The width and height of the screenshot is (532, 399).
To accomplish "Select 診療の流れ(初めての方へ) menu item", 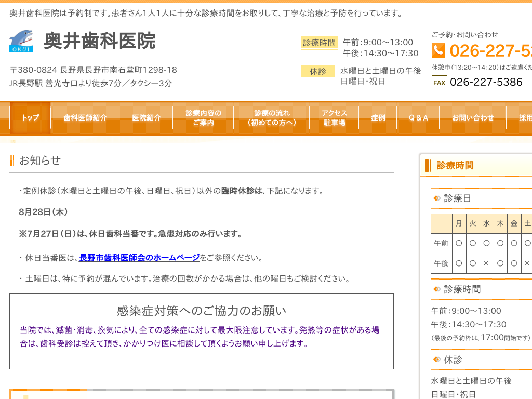I will 272,118.
